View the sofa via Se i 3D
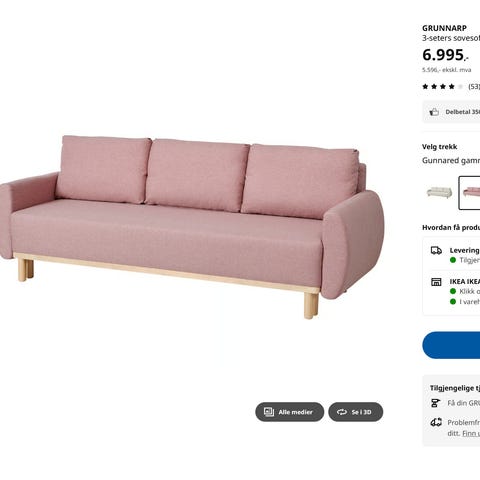The image size is (480, 480). [355, 412]
